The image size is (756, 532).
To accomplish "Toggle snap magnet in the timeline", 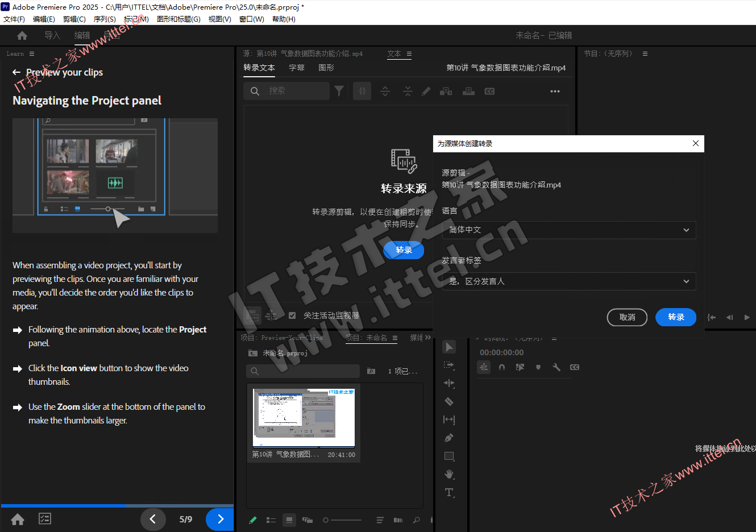I will [502, 367].
